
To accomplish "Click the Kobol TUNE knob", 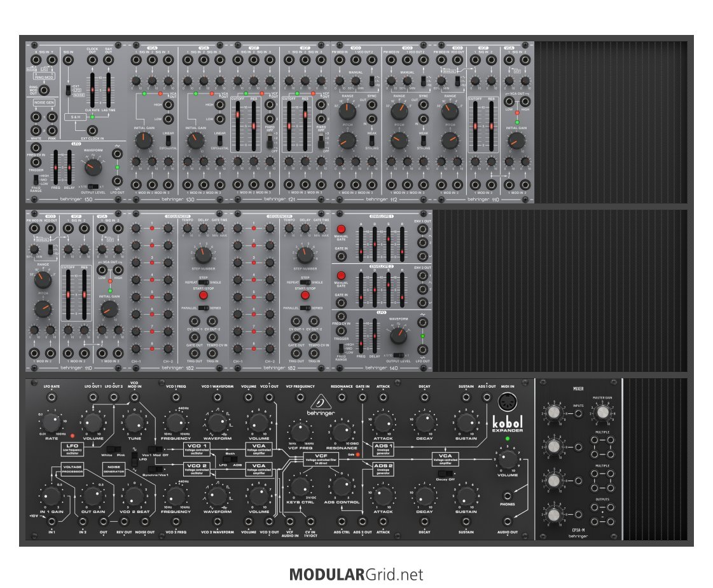I will [135, 423].
